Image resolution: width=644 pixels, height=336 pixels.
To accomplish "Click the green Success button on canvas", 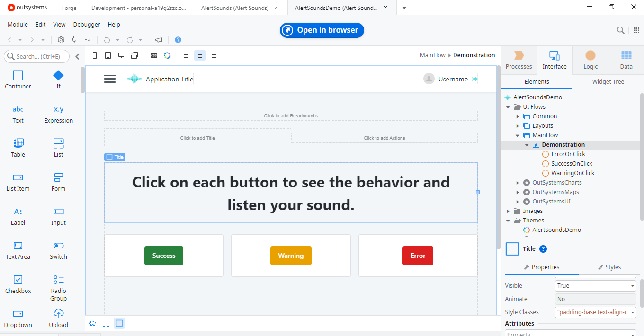I will point(164,256).
